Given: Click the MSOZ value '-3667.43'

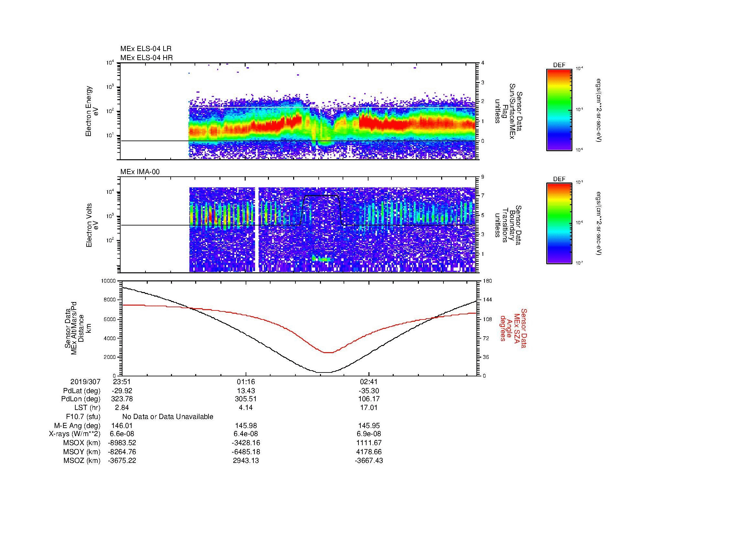Looking at the screenshot, I should pyautogui.click(x=369, y=461).
